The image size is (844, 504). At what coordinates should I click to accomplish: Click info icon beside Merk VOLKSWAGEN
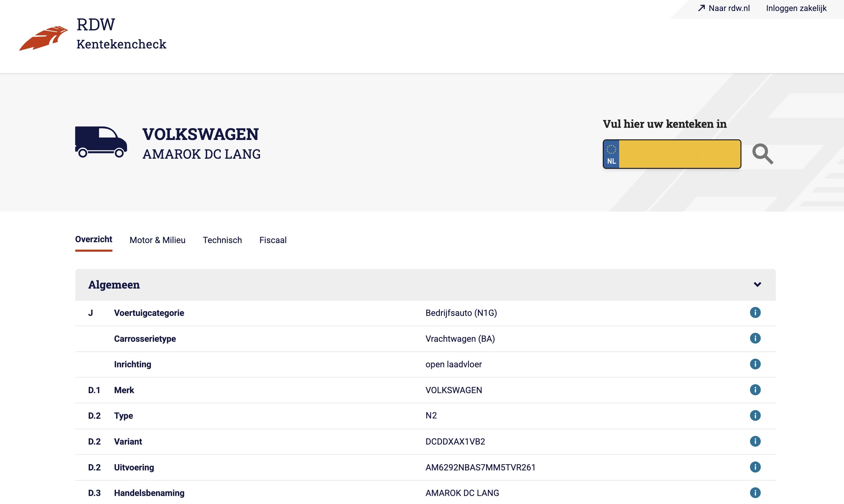pyautogui.click(x=755, y=390)
